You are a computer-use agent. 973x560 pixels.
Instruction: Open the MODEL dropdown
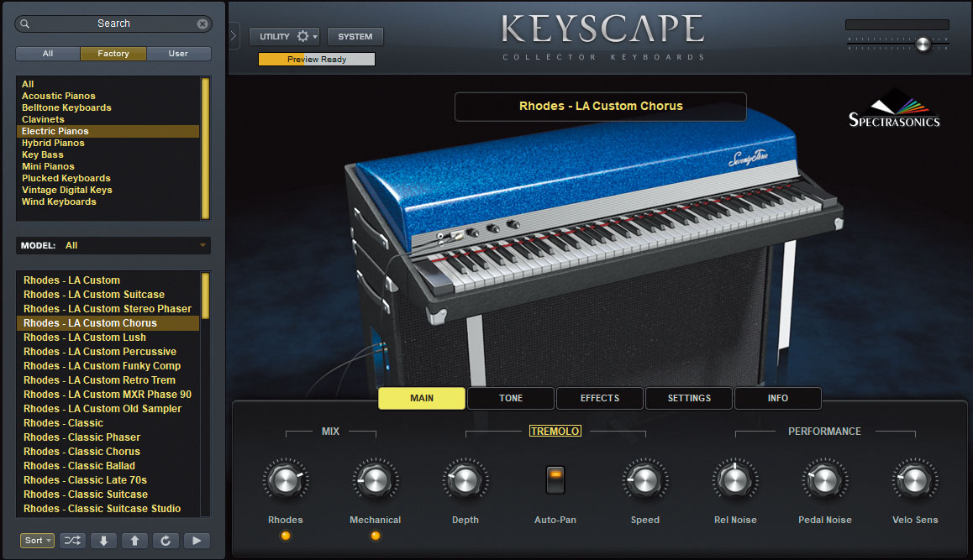pyautogui.click(x=113, y=246)
